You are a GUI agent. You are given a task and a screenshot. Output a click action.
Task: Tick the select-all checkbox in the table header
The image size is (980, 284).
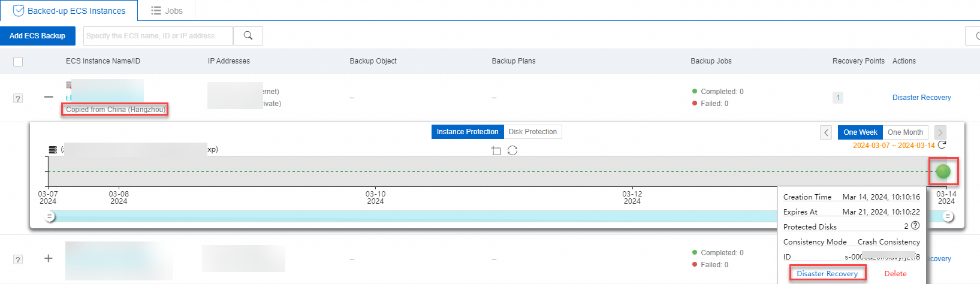(18, 61)
